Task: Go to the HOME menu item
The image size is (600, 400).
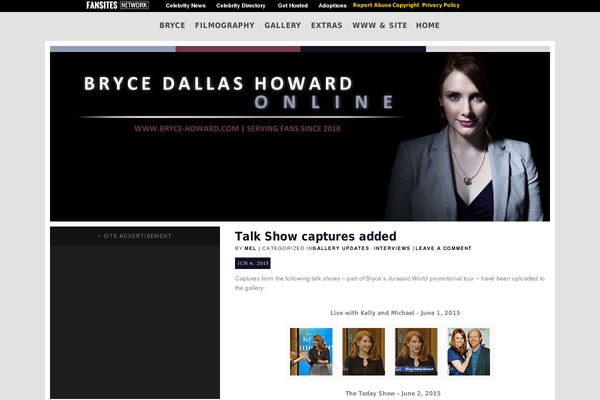Action: 428,25
